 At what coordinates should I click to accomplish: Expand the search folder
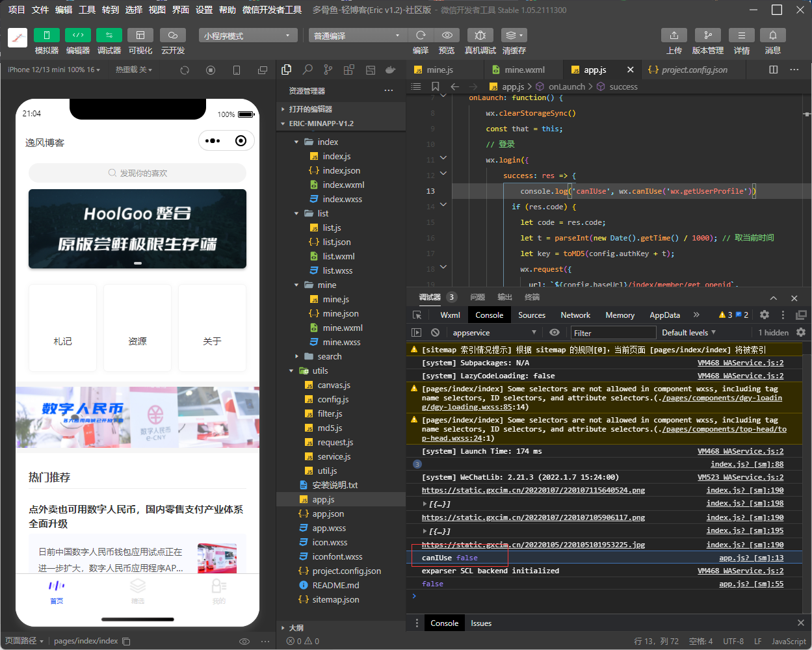(x=341, y=356)
